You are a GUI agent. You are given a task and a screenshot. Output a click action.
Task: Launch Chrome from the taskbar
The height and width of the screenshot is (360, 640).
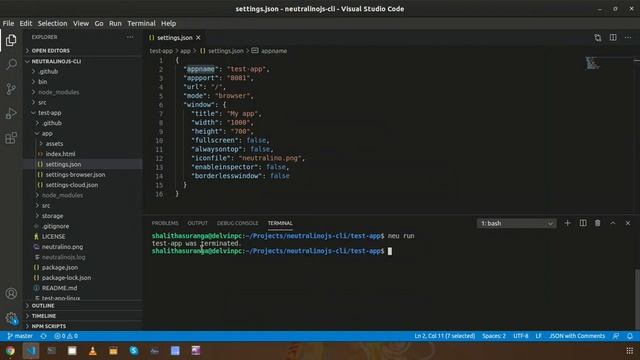coord(10,351)
